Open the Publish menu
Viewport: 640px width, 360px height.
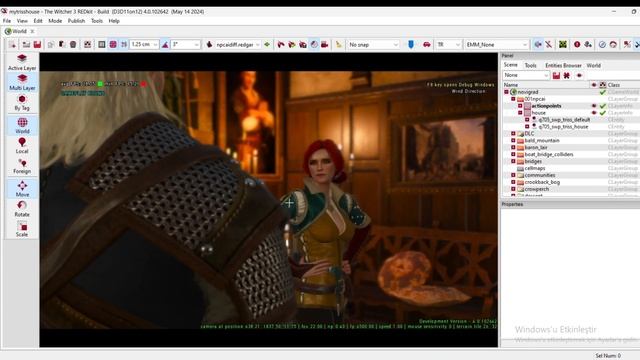click(76, 21)
